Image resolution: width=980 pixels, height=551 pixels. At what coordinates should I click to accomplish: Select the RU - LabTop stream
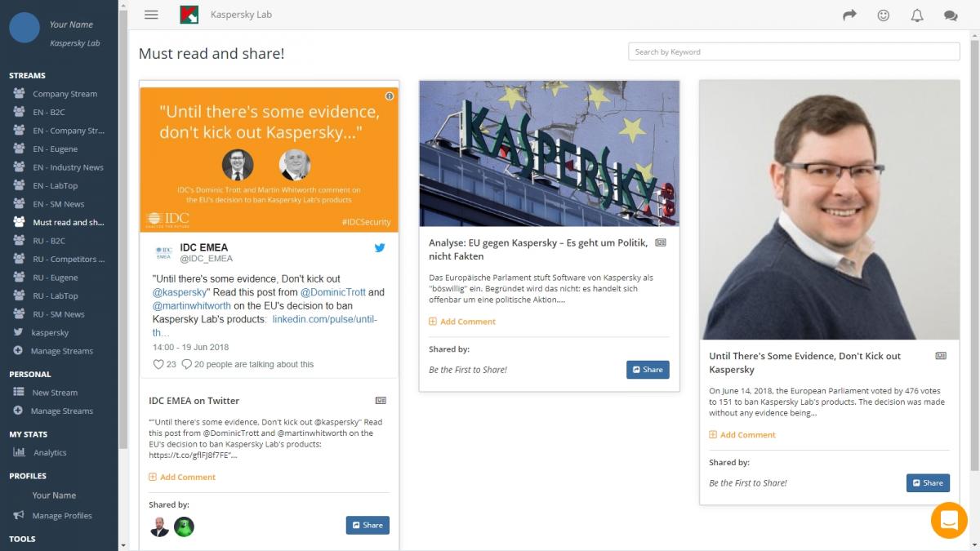point(56,295)
